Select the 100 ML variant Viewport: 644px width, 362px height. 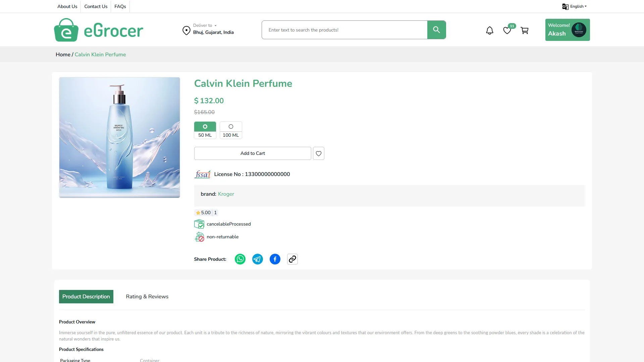coord(231,130)
